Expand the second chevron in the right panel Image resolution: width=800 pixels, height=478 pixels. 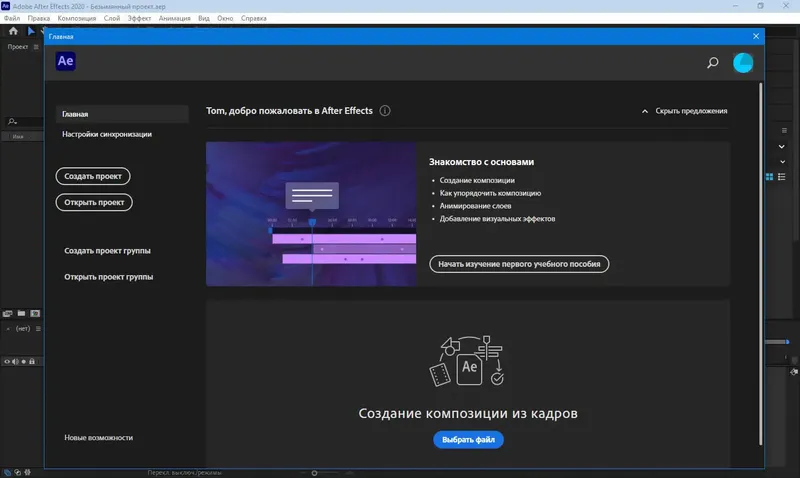[783, 162]
